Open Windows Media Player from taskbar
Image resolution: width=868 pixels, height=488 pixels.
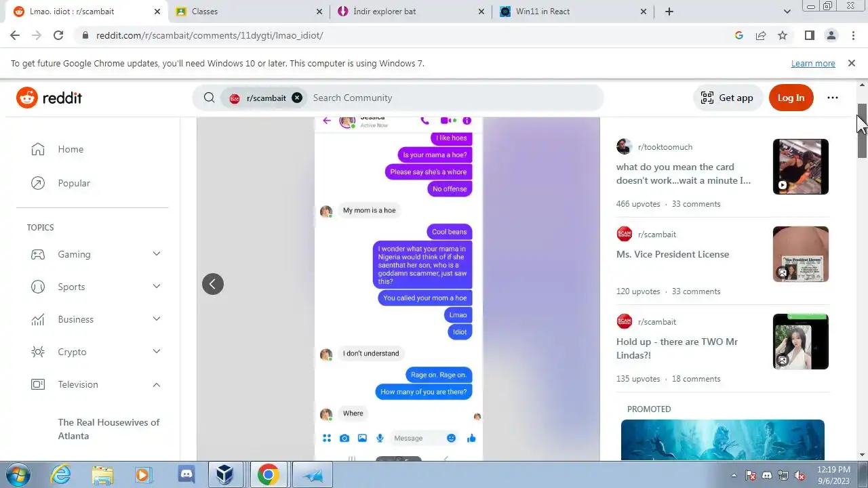coord(144,474)
